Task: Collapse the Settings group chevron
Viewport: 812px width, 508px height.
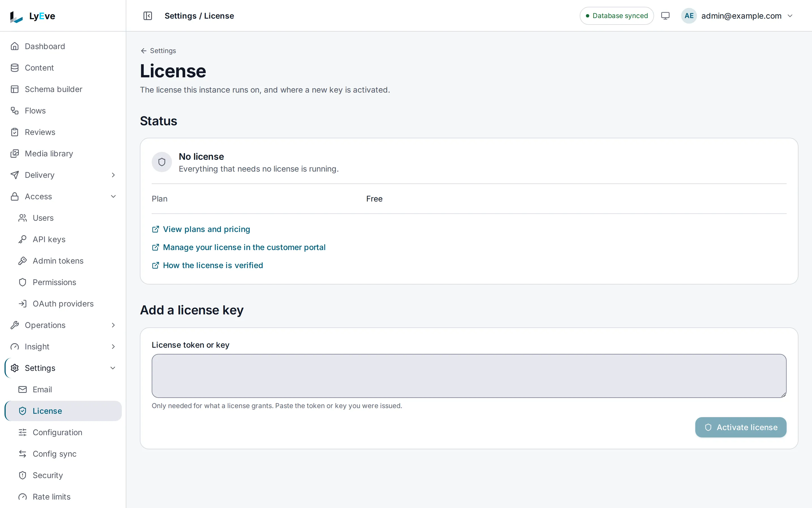Action: [113, 368]
